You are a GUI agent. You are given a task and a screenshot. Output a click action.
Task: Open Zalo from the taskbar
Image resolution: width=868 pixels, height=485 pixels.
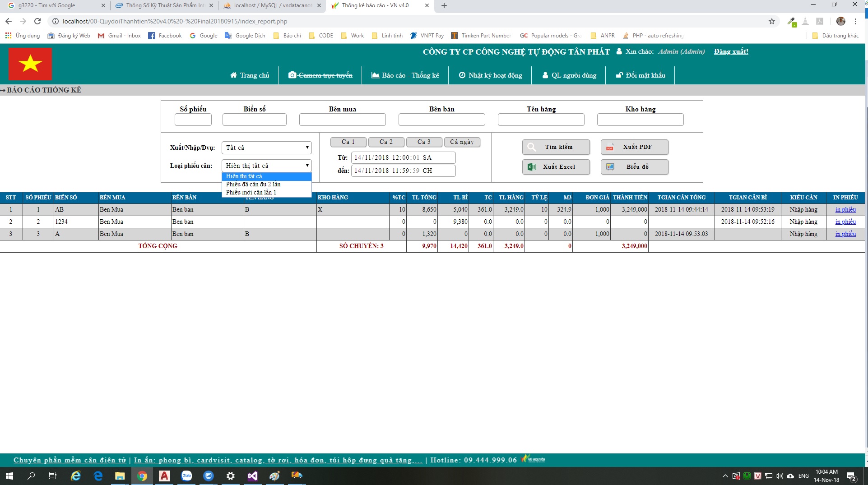pyautogui.click(x=186, y=476)
